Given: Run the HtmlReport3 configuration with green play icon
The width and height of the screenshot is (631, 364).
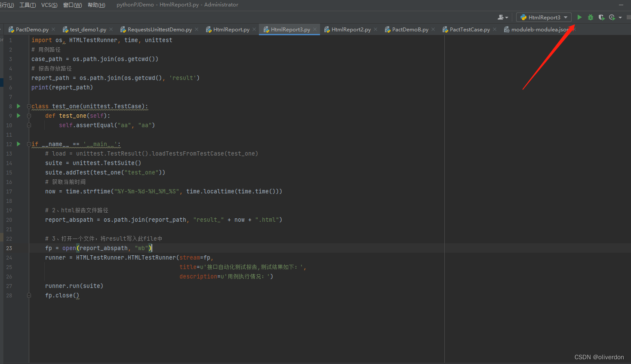Looking at the screenshot, I should [579, 17].
